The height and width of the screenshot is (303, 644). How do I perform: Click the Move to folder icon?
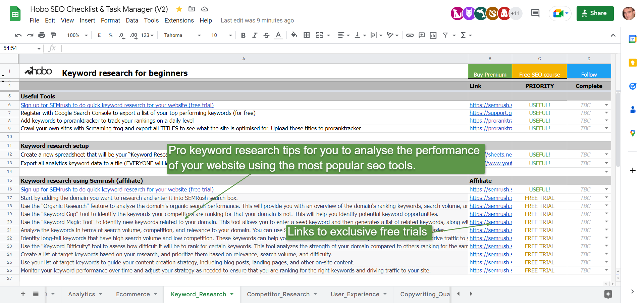pyautogui.click(x=192, y=9)
